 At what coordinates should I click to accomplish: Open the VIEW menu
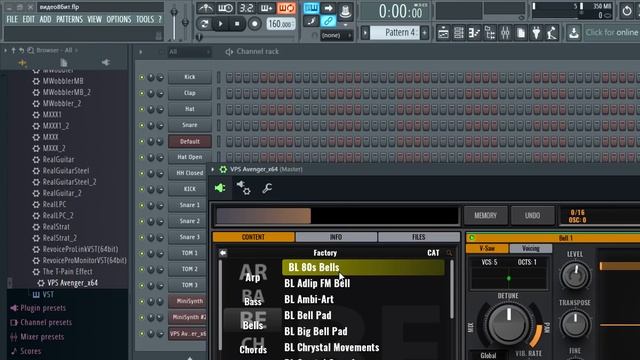94,19
